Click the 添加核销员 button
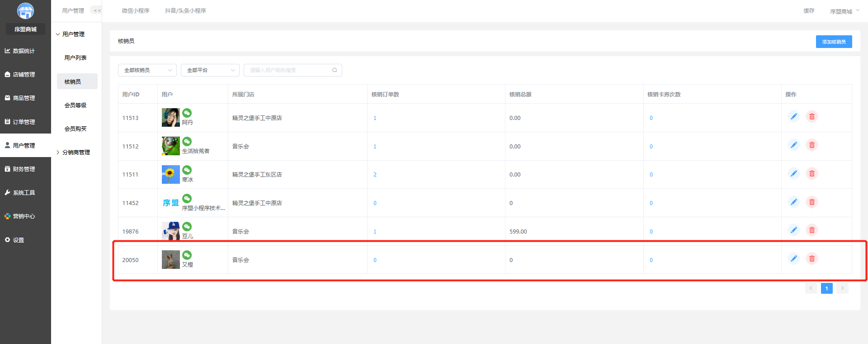 (x=834, y=42)
